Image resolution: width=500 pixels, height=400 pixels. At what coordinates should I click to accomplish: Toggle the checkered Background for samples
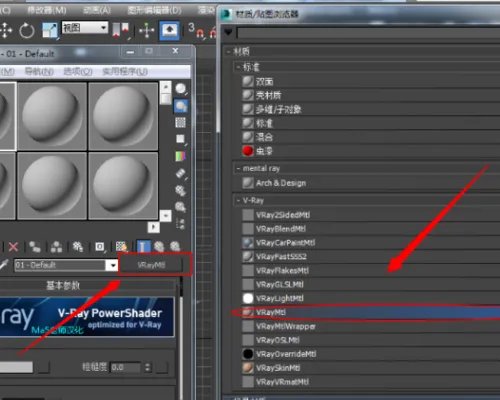tap(180, 123)
